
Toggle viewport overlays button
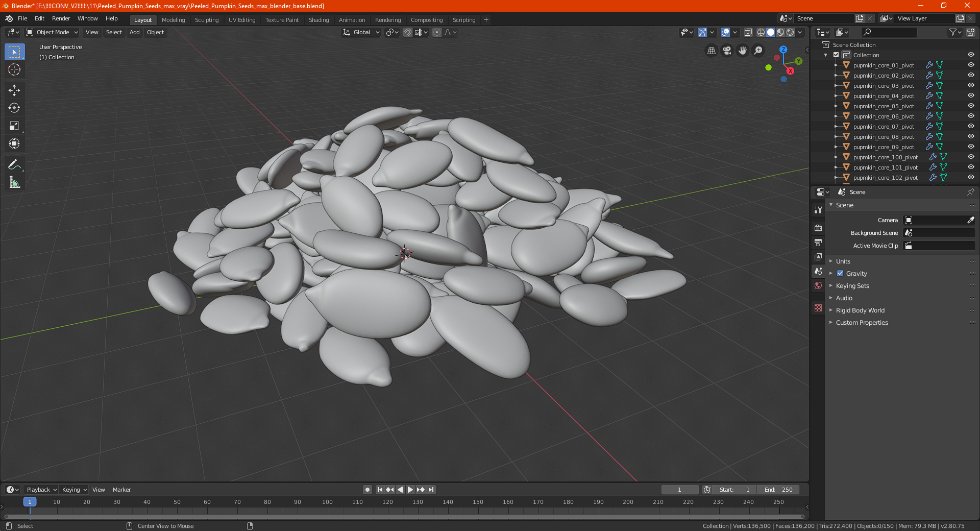tap(725, 32)
